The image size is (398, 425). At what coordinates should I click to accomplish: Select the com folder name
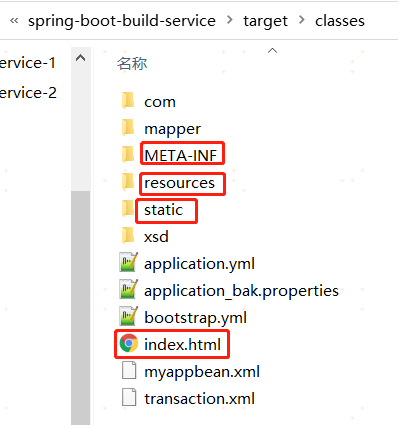160,102
